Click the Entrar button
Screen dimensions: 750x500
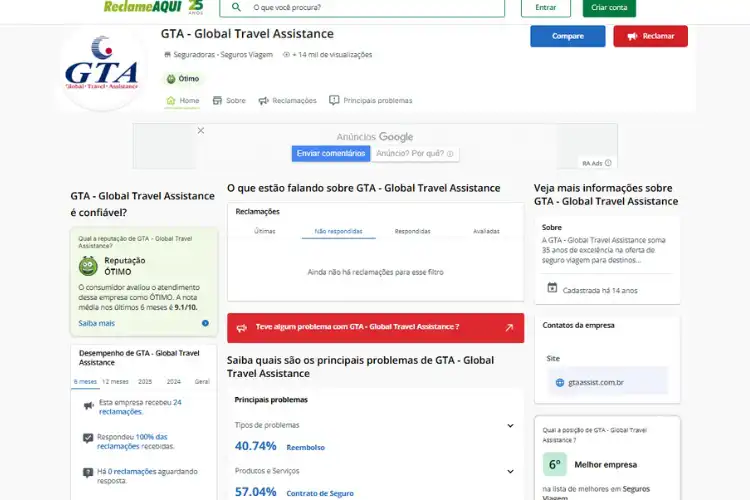(x=546, y=8)
